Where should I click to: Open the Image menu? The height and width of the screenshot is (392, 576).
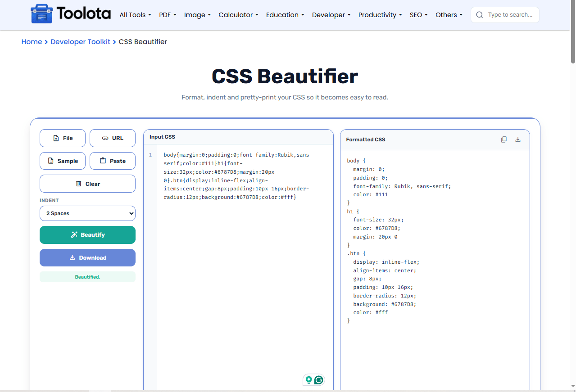coord(197,15)
